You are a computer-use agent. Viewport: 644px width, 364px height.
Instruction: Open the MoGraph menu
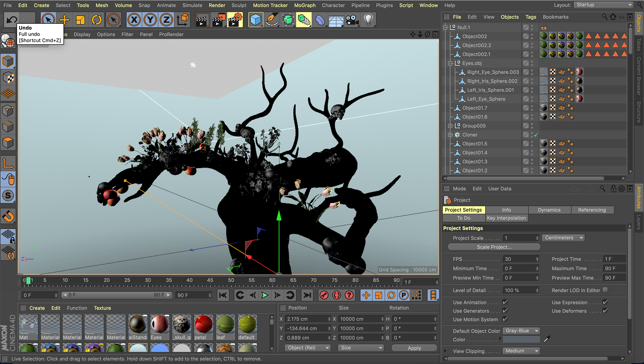[305, 5]
